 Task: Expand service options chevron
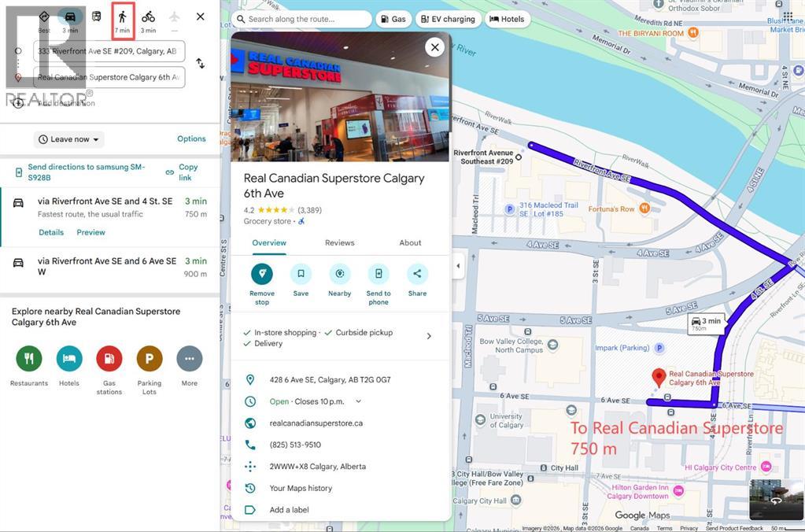pyautogui.click(x=429, y=336)
